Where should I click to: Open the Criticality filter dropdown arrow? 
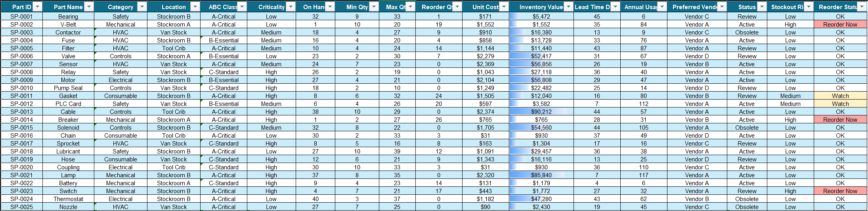tap(291, 7)
